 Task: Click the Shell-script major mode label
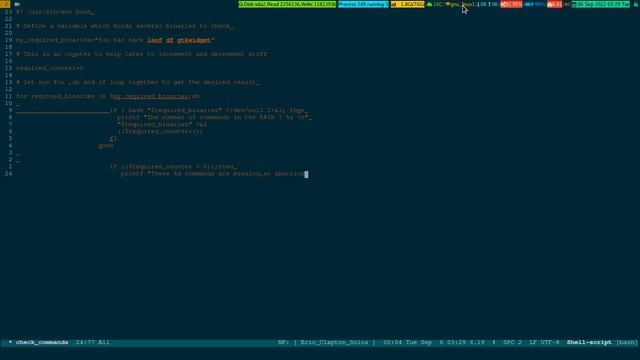point(589,342)
